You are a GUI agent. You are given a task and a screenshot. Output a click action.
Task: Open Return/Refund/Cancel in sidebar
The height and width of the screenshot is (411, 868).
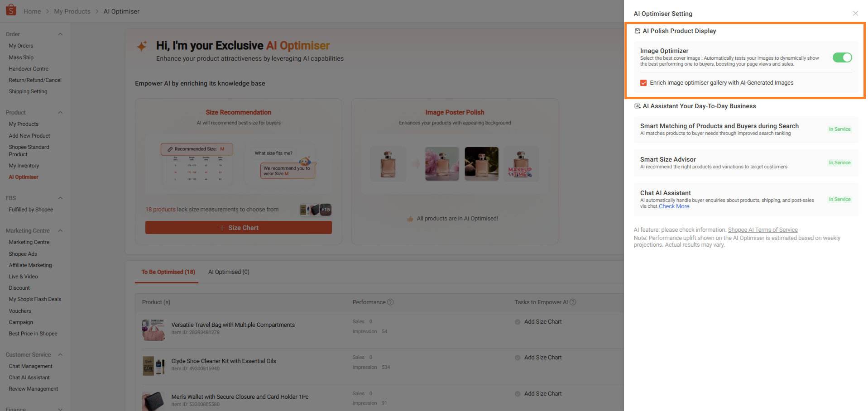(x=35, y=80)
